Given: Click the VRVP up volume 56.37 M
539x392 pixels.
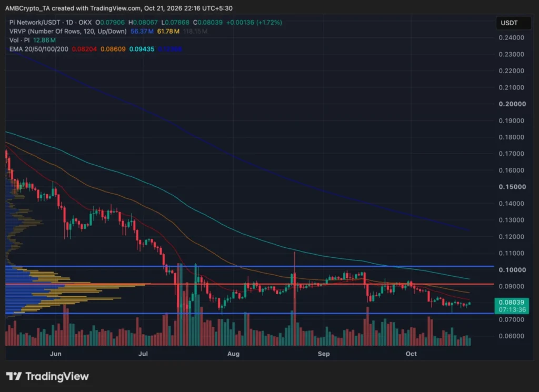Looking at the screenshot, I should pos(142,31).
